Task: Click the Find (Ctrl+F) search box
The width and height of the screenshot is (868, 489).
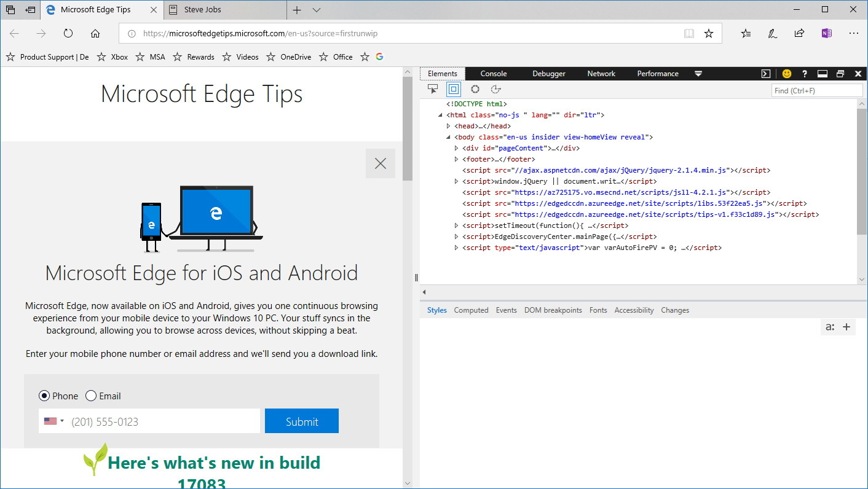Action: coord(817,90)
